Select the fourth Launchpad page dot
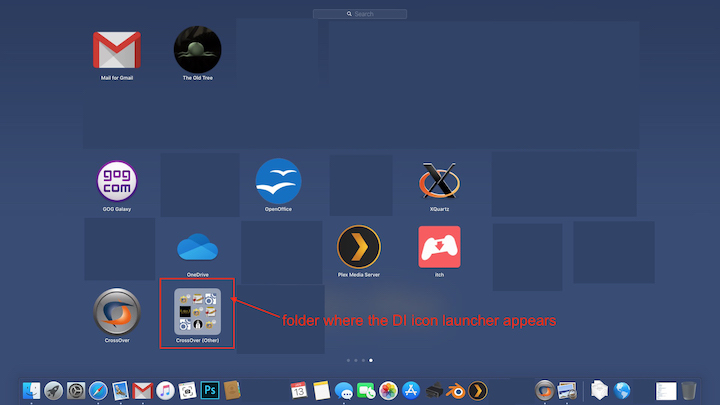The image size is (720, 405). tap(371, 360)
